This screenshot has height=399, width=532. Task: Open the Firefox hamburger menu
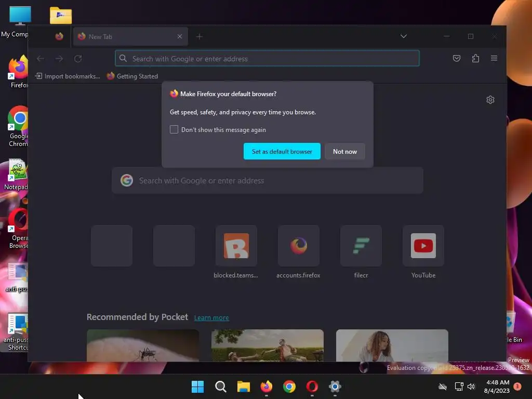(494, 58)
